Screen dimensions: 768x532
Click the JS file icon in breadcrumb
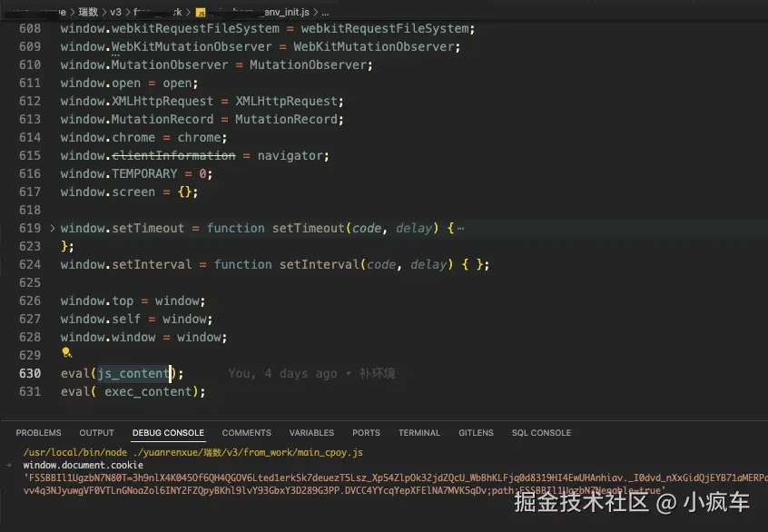(x=201, y=12)
